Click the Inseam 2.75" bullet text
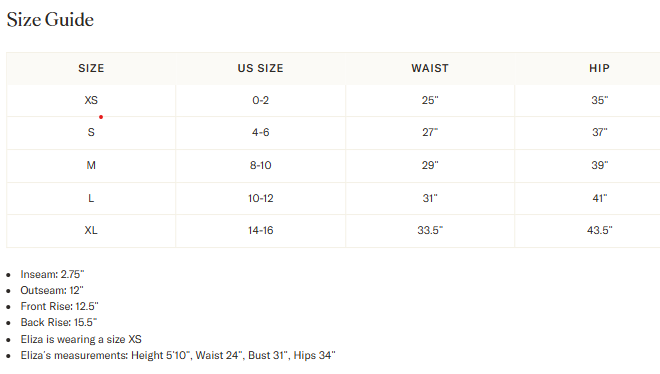Image resolution: width=660 pixels, height=374 pixels. click(52, 274)
